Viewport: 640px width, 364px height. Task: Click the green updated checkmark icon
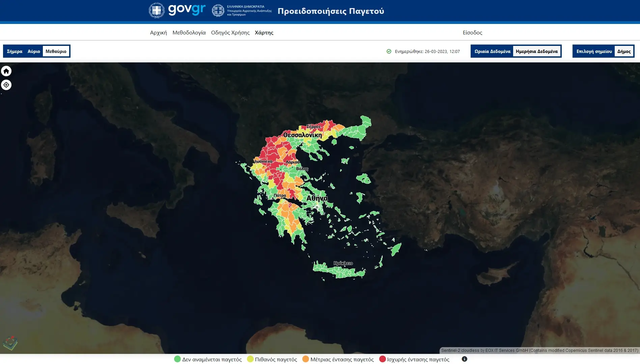(x=389, y=51)
